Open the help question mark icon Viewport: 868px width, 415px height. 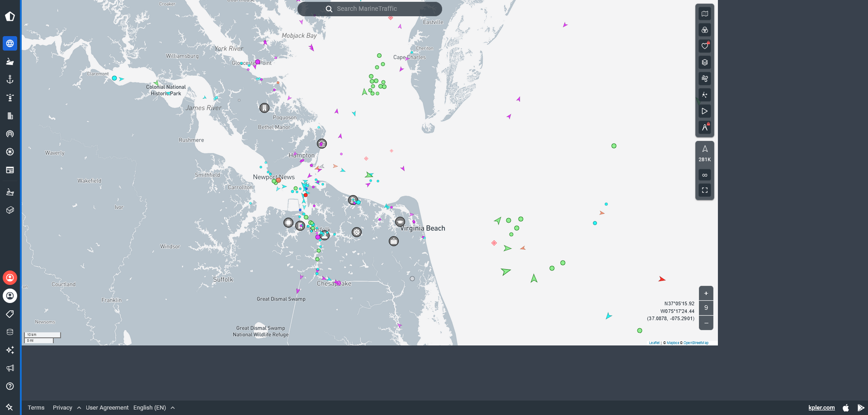(10, 386)
